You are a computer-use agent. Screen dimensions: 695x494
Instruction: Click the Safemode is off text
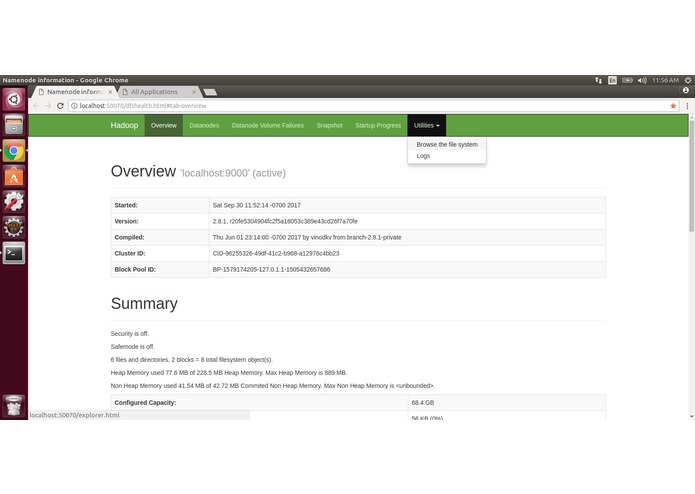[x=133, y=346]
